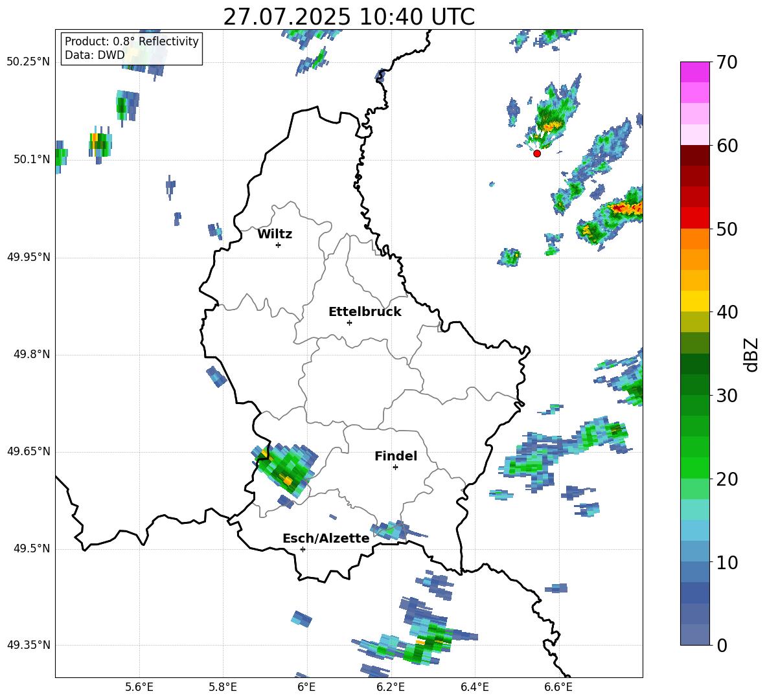
Task: Click the dark red colorbar segment below 60
Action: pos(694,155)
